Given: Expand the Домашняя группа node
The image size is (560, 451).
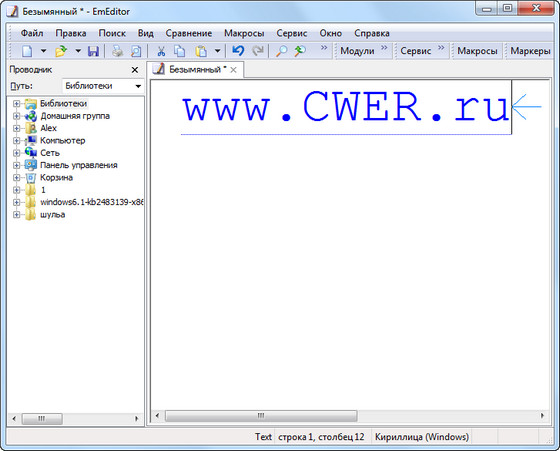Looking at the screenshot, I should [16, 116].
